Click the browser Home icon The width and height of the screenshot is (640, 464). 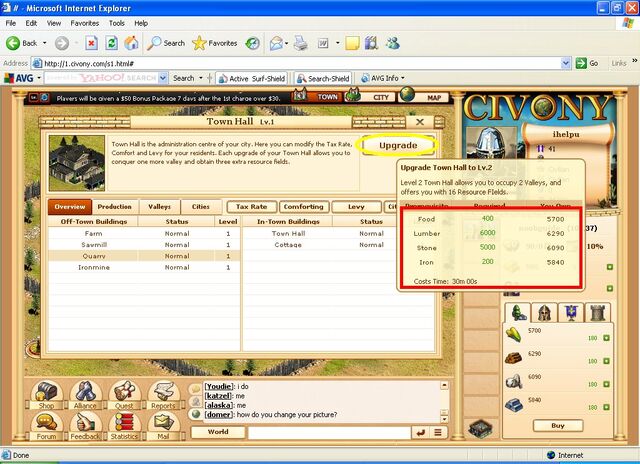tap(131, 43)
